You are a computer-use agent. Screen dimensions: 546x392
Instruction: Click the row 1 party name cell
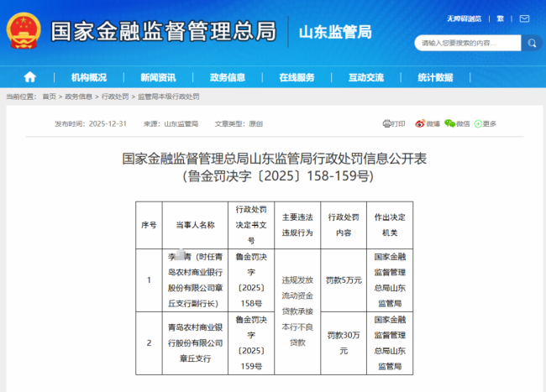[x=195, y=280]
